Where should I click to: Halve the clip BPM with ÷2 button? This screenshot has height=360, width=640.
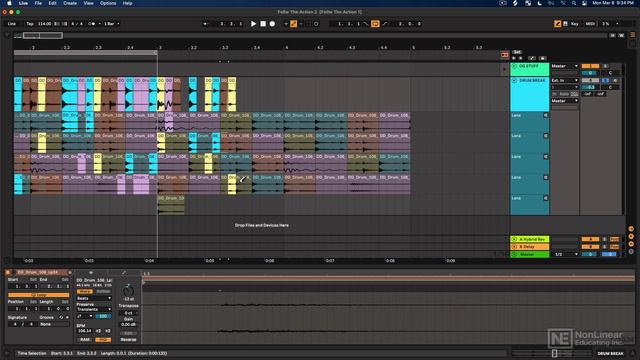pos(99,331)
